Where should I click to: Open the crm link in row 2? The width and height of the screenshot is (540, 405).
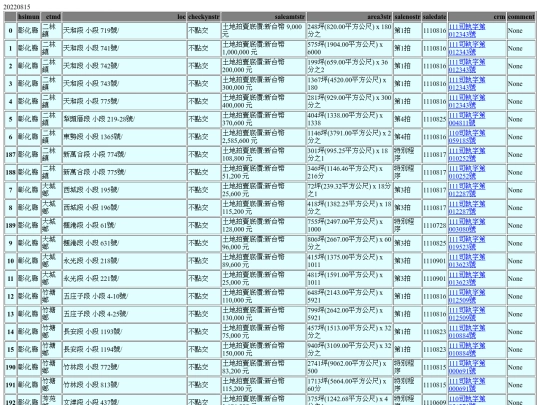[x=467, y=66]
